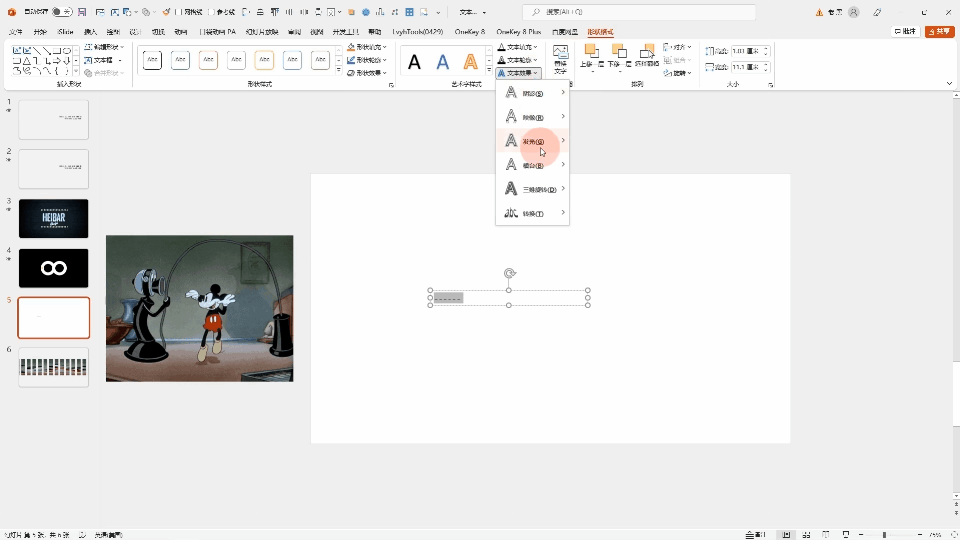Switch to the OneKey 8 Plus tab
The width and height of the screenshot is (960, 540).
pyautogui.click(x=519, y=32)
